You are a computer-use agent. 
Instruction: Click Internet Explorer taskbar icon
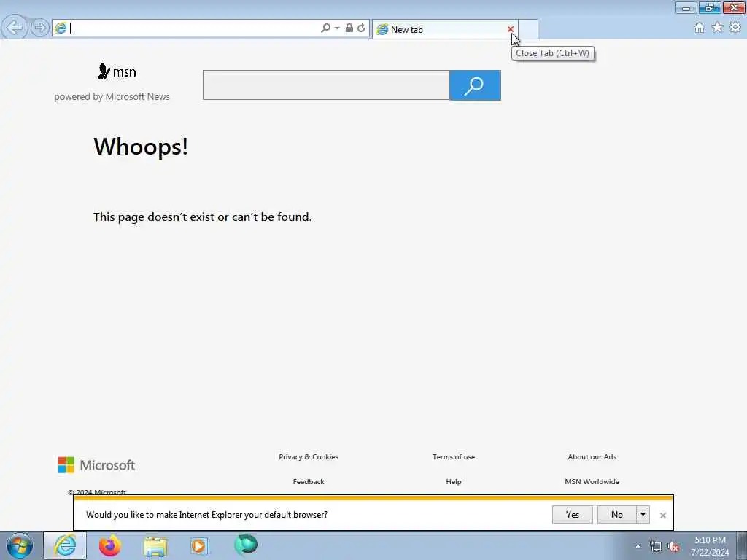pyautogui.click(x=65, y=545)
